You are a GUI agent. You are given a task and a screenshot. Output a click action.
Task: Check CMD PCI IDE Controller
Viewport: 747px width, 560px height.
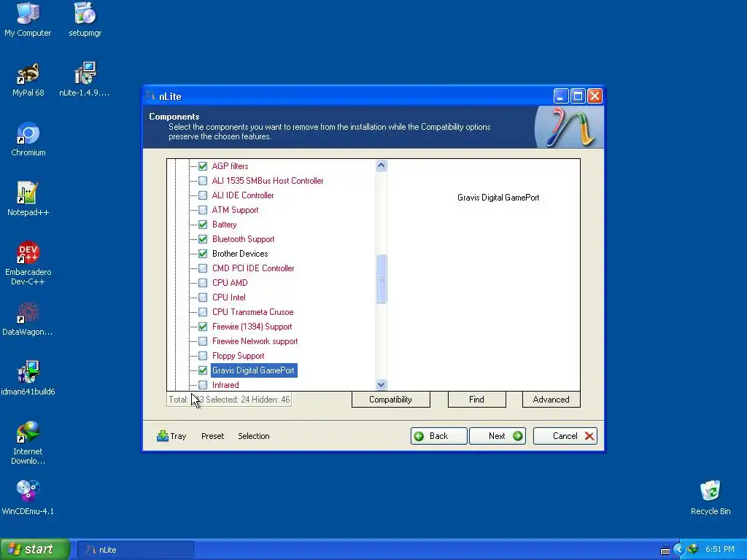coord(203,268)
